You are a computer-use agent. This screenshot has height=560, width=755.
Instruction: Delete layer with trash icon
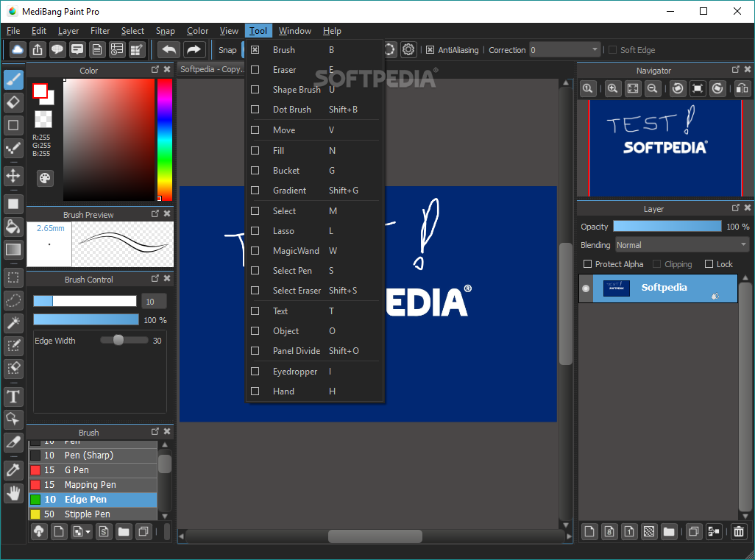[739, 531]
